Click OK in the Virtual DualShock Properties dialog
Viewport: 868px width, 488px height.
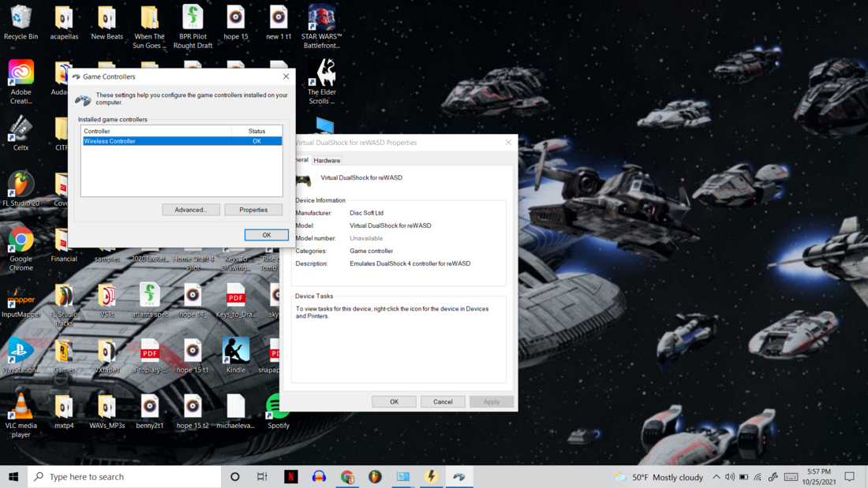coord(394,402)
